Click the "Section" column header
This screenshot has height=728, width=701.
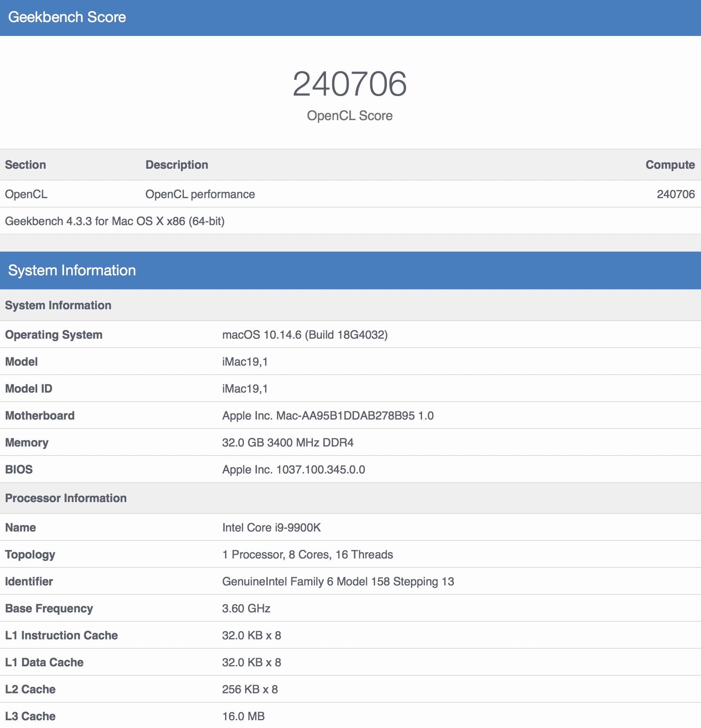click(x=25, y=165)
